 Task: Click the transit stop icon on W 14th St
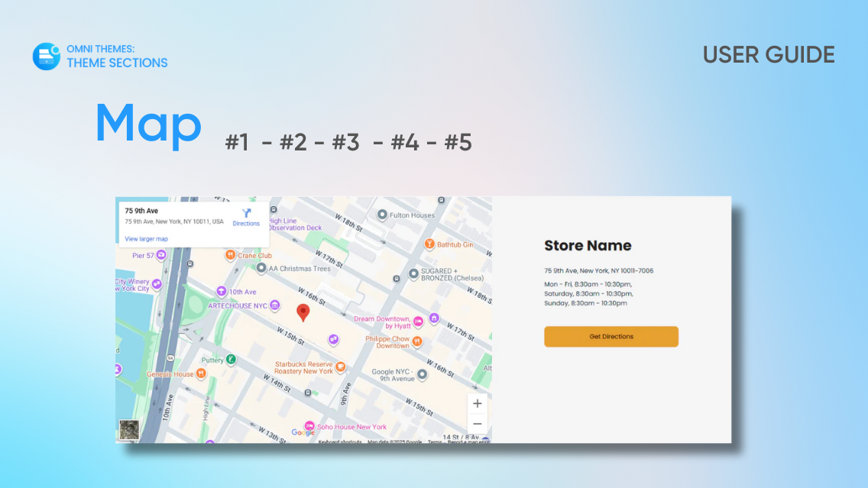(x=308, y=393)
